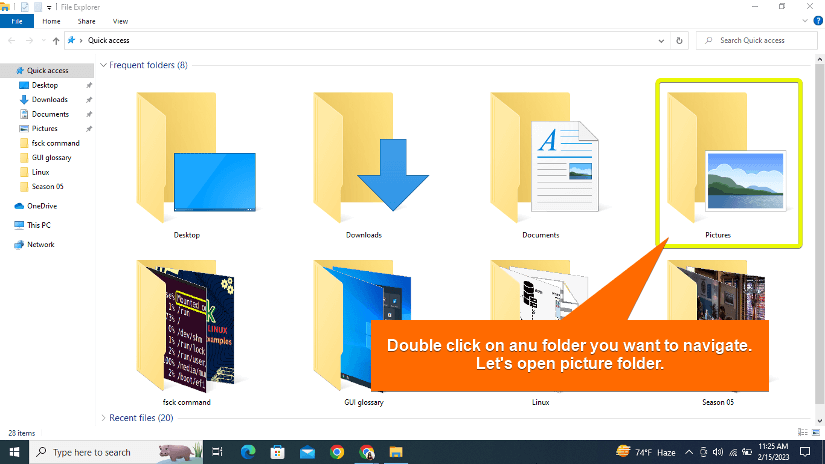Click the Quick access address bar path

[108, 41]
